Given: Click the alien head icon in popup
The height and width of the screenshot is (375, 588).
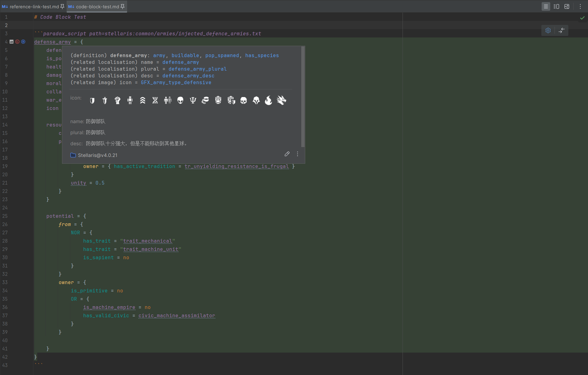Looking at the screenshot, I should tap(180, 100).
